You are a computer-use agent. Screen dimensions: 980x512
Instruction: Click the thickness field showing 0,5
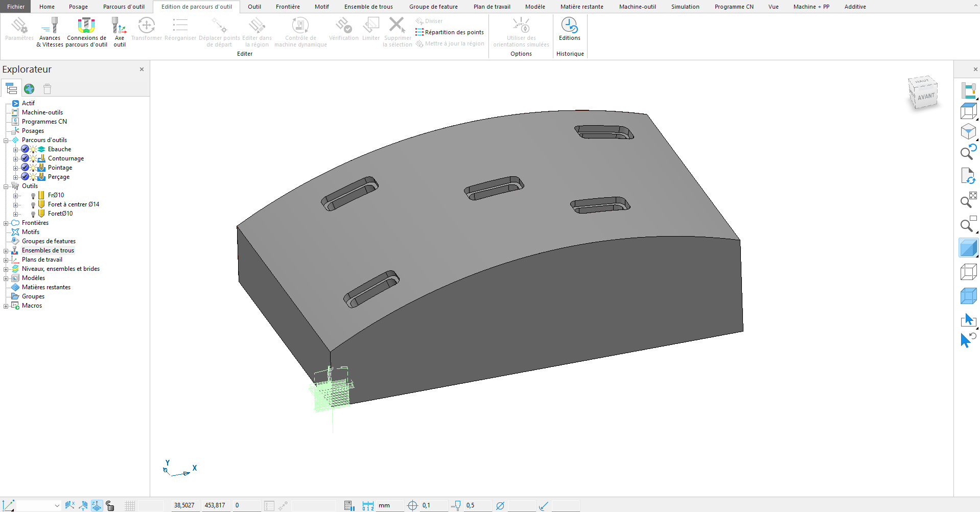[x=477, y=505]
